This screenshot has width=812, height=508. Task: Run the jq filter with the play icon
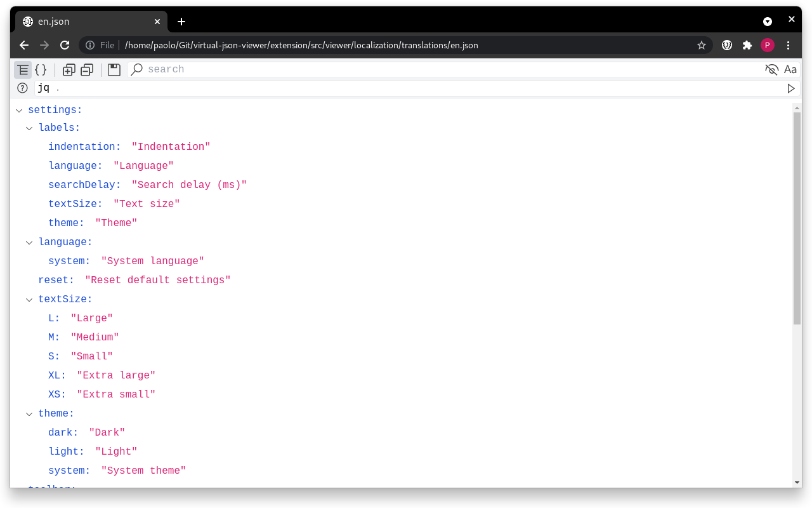click(791, 88)
